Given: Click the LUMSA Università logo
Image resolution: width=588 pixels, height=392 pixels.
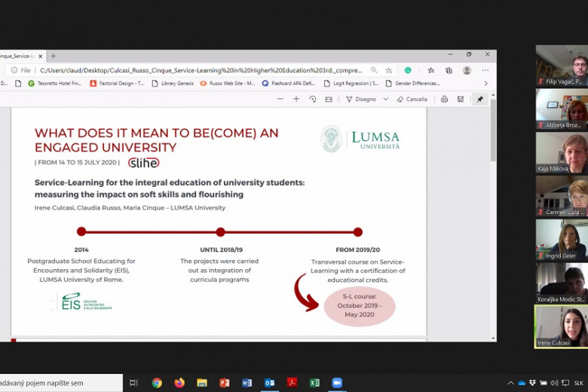Looking at the screenshot, I should click(x=360, y=139).
